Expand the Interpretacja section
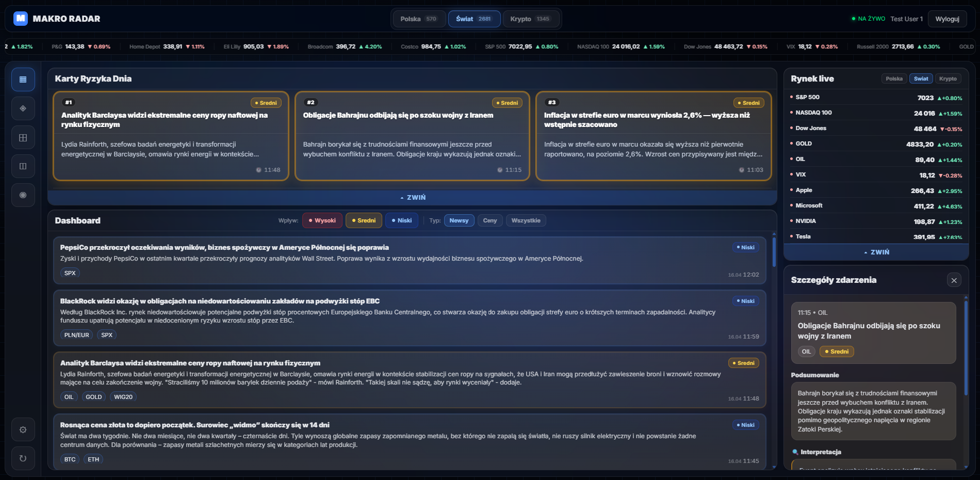 click(821, 452)
